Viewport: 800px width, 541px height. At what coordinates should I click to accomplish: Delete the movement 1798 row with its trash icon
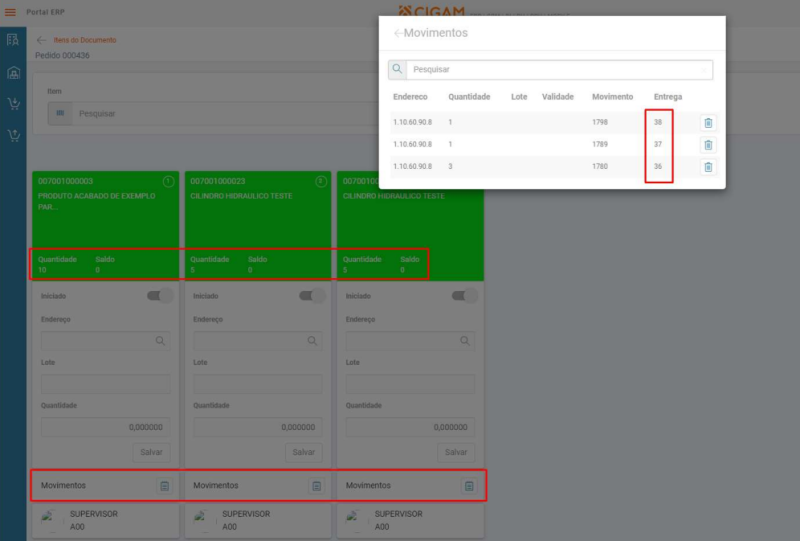point(708,122)
